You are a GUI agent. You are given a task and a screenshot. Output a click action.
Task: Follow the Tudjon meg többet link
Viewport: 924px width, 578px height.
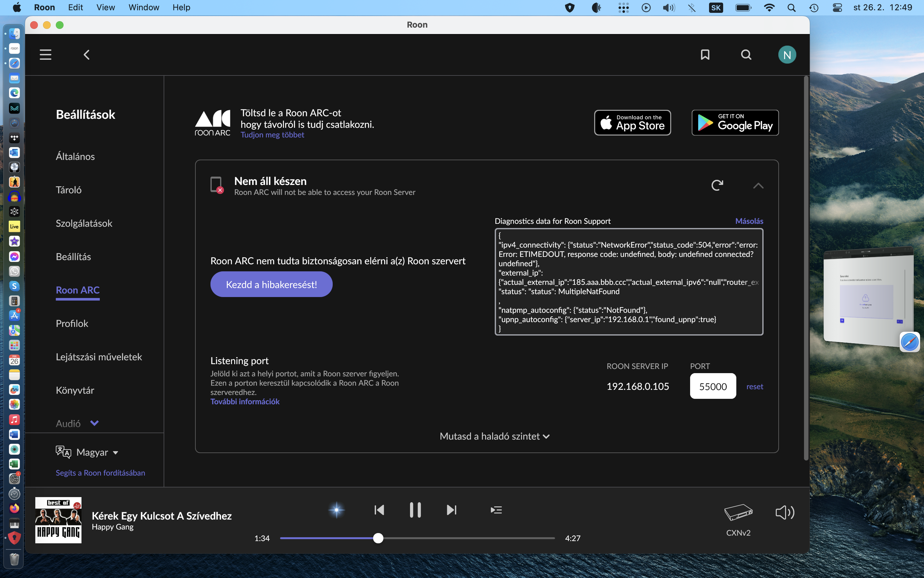pyautogui.click(x=272, y=135)
